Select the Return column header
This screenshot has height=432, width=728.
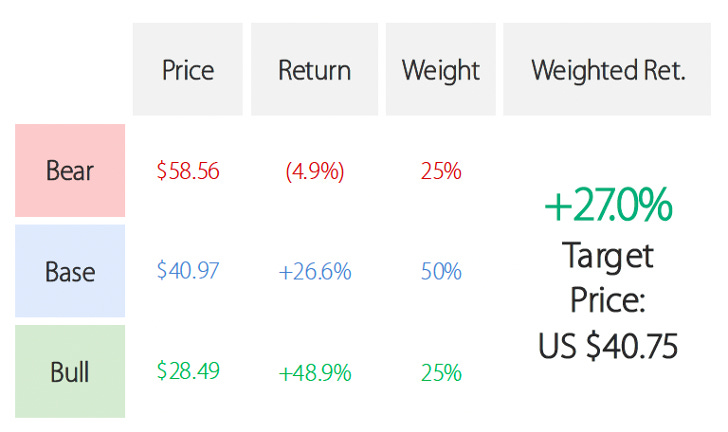[x=314, y=69]
